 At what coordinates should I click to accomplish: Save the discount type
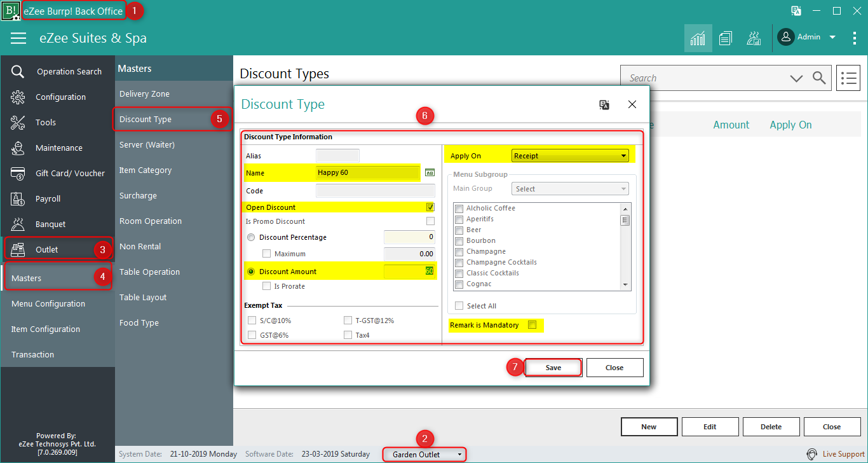(553, 368)
